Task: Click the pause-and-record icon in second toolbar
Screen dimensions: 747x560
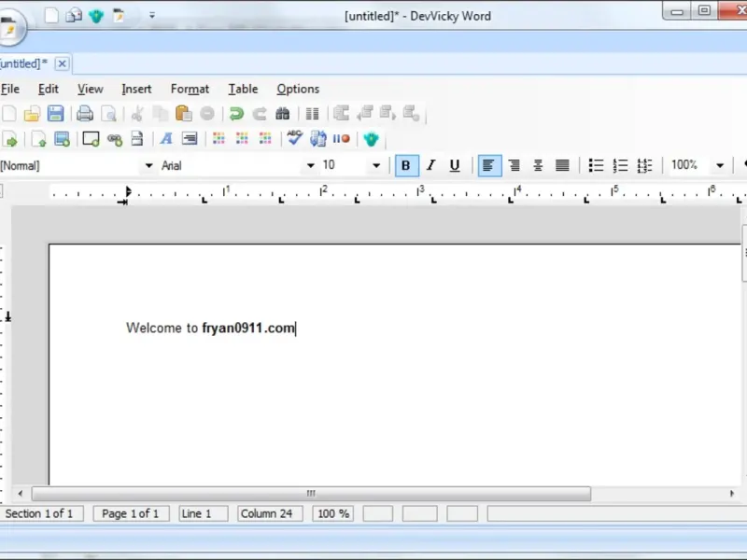Action: (342, 138)
